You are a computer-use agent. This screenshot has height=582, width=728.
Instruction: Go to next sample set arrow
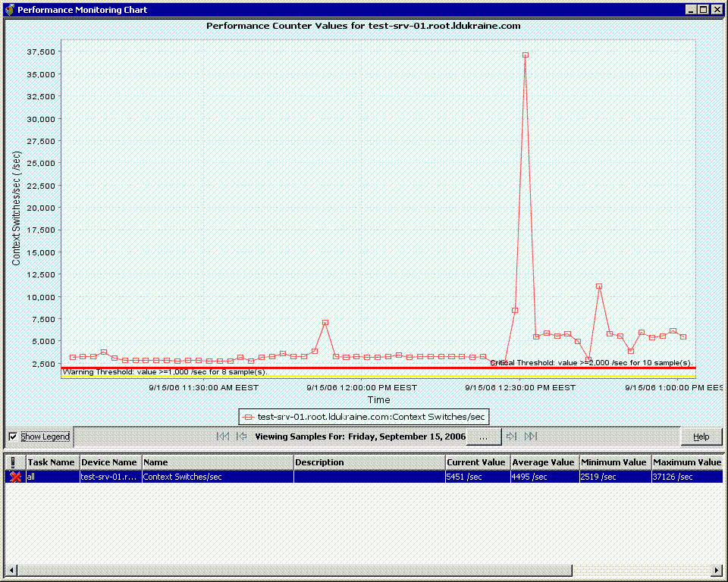(512, 436)
